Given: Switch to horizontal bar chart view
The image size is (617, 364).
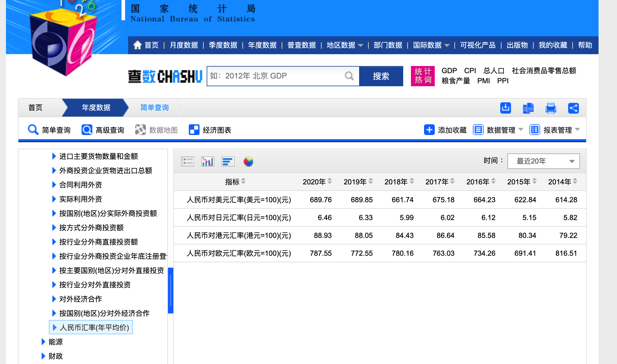Looking at the screenshot, I should [228, 161].
